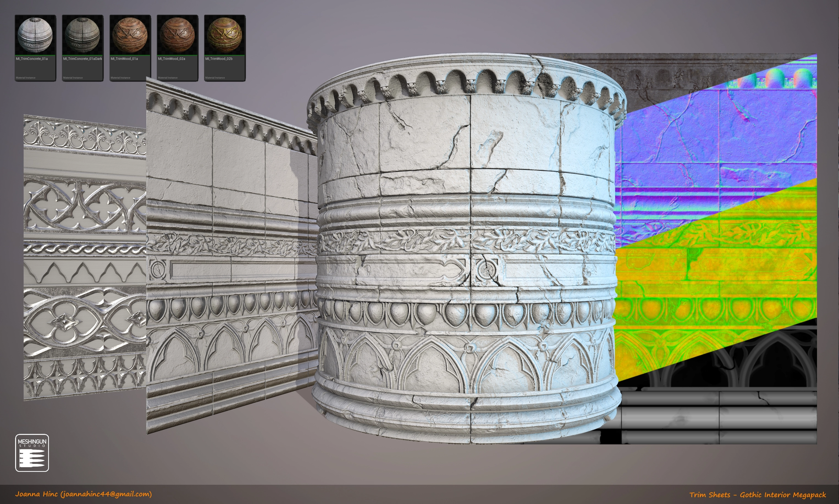Click Material Instance text under MI_TrimWood_02b
This screenshot has width=839, height=504.
(215, 78)
